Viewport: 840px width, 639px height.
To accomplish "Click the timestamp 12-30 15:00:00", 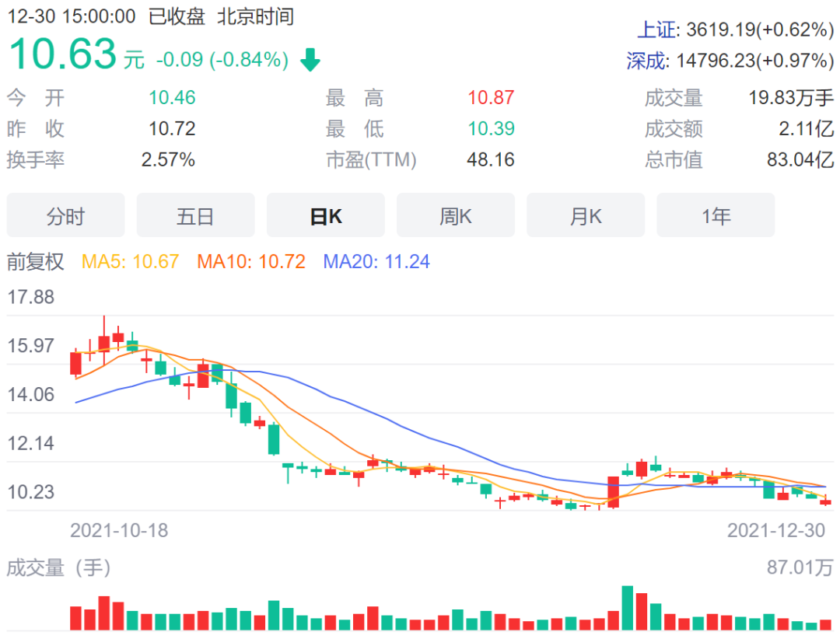I will point(72,16).
